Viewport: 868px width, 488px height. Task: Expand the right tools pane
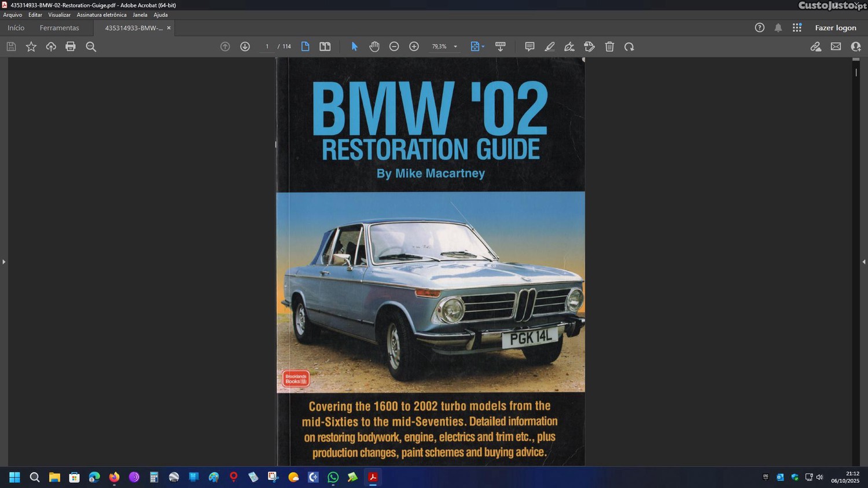(x=864, y=262)
